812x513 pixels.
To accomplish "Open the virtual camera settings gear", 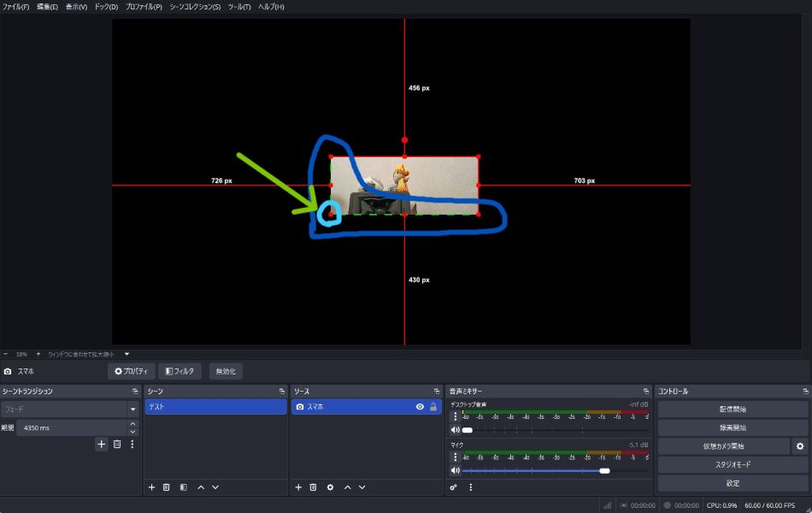I will pos(800,446).
